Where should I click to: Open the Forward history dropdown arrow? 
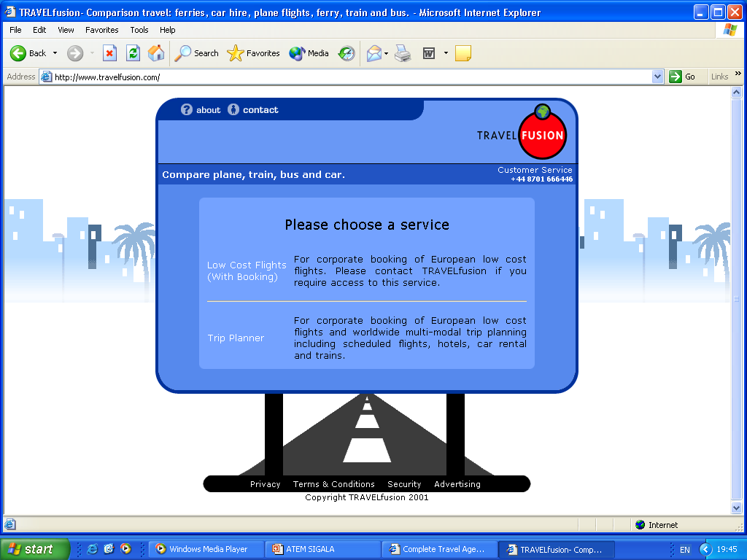click(92, 53)
